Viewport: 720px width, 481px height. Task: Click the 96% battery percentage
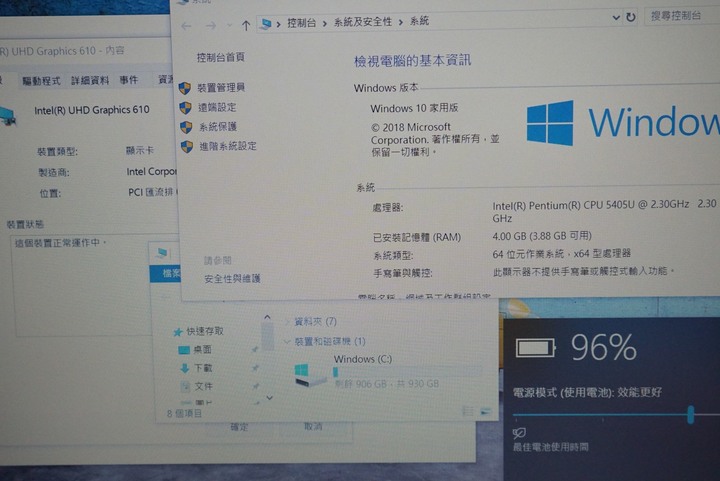[603, 347]
